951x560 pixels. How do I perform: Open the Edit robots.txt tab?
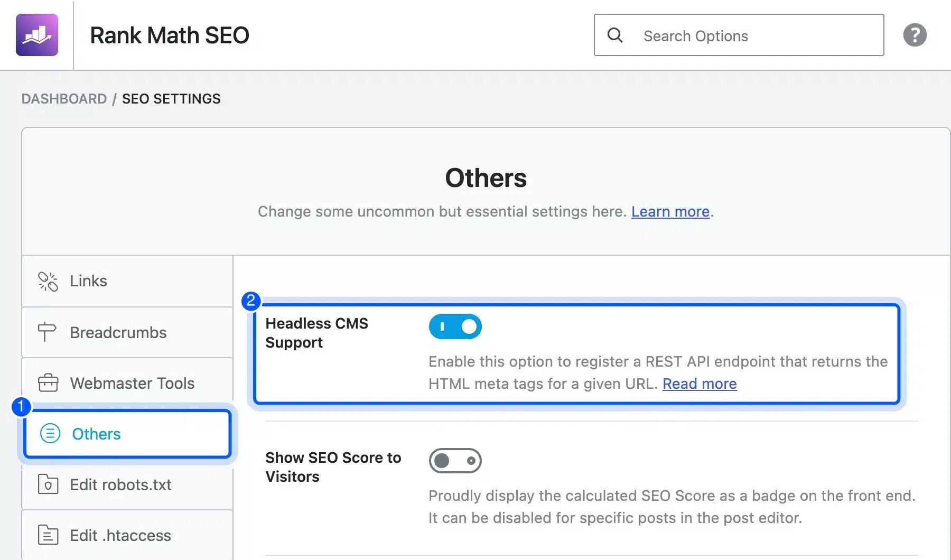[x=127, y=484]
